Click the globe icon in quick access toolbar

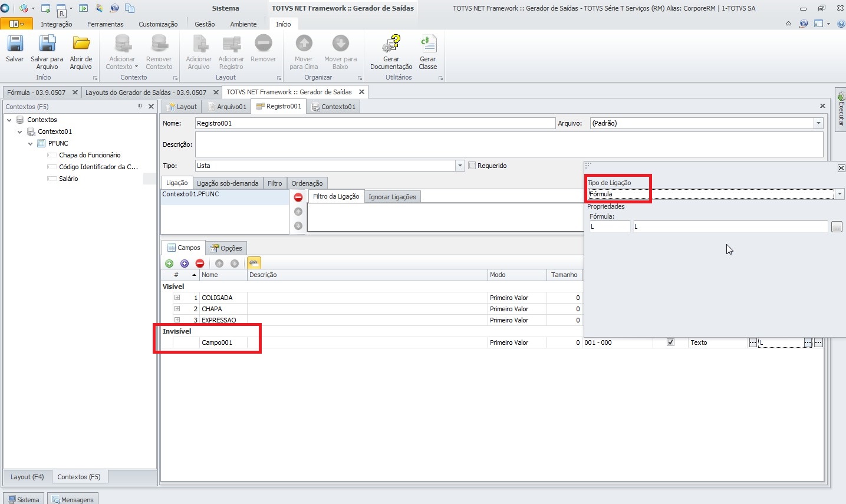pos(114,8)
